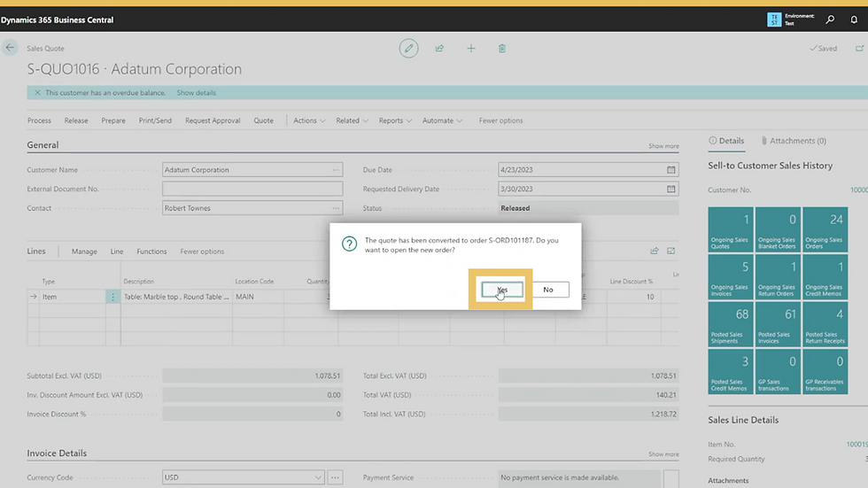Click the edit pencil icon

tap(408, 48)
